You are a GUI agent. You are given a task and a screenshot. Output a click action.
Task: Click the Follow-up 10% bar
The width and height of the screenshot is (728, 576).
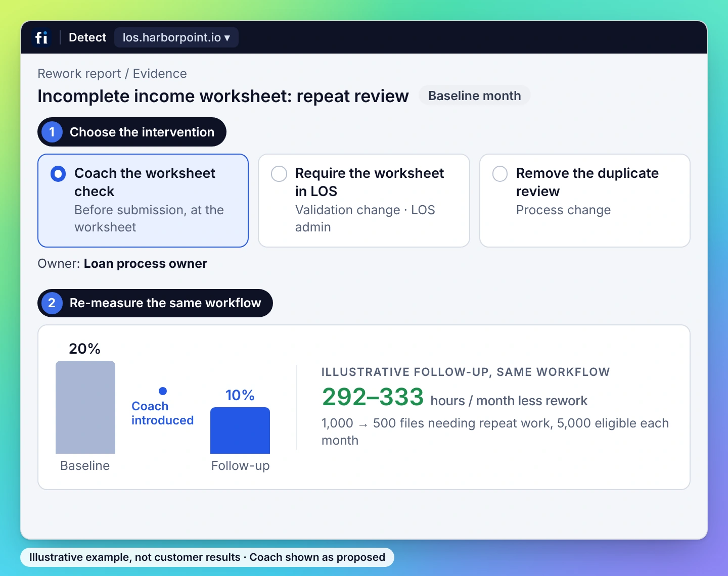240,430
